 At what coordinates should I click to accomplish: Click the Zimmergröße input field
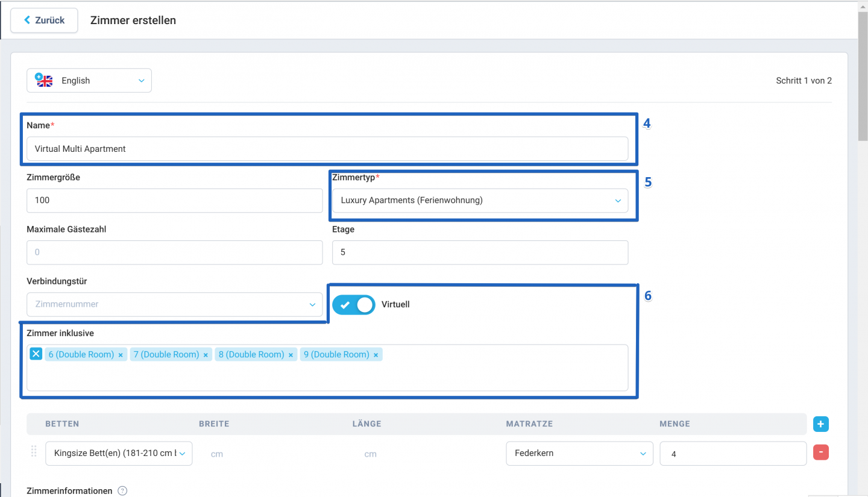click(x=175, y=201)
